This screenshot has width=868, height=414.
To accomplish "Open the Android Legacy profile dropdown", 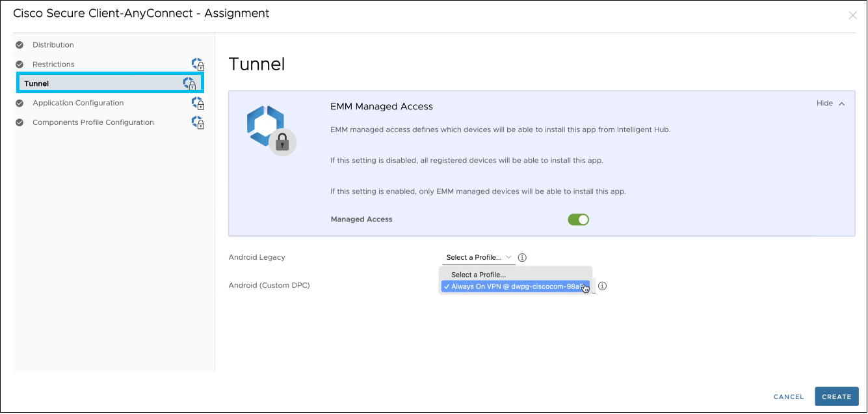I will (479, 258).
